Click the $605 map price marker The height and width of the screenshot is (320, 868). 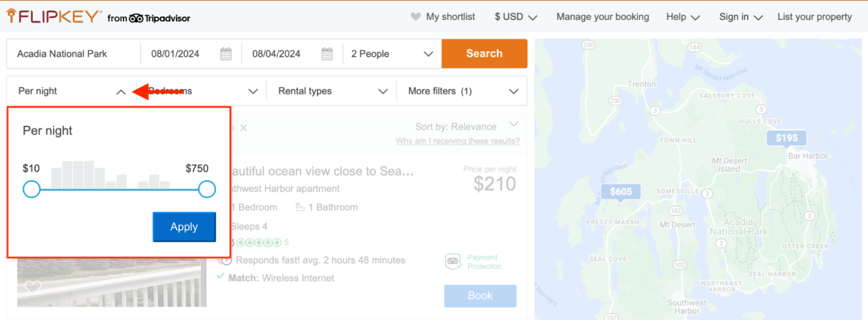620,192
